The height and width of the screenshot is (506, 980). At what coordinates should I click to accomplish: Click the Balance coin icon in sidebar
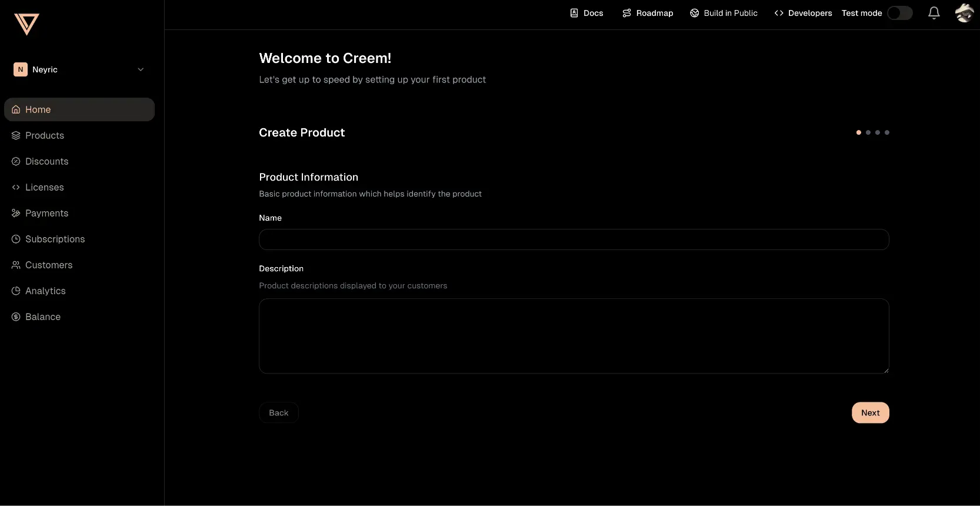coord(16,317)
